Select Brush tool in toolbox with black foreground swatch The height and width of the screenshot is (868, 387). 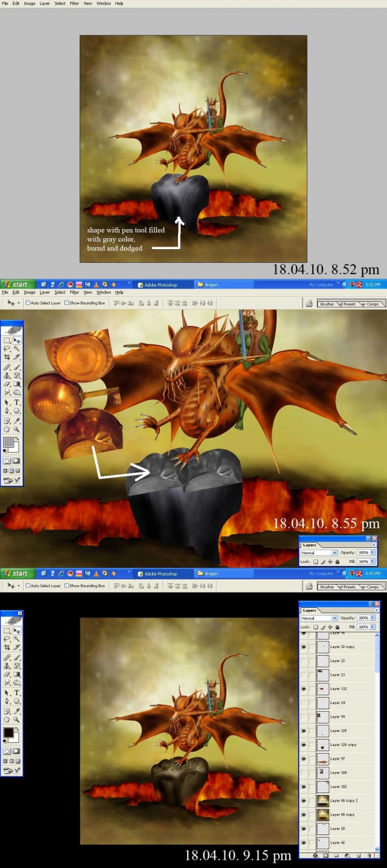[x=17, y=658]
